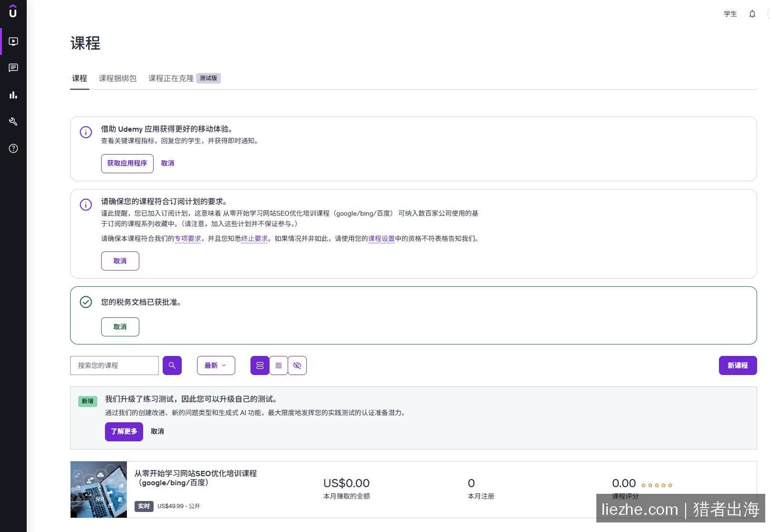Viewport: 770px width, 532px height.
Task: Open the Courses sidebar icon
Action: point(13,42)
